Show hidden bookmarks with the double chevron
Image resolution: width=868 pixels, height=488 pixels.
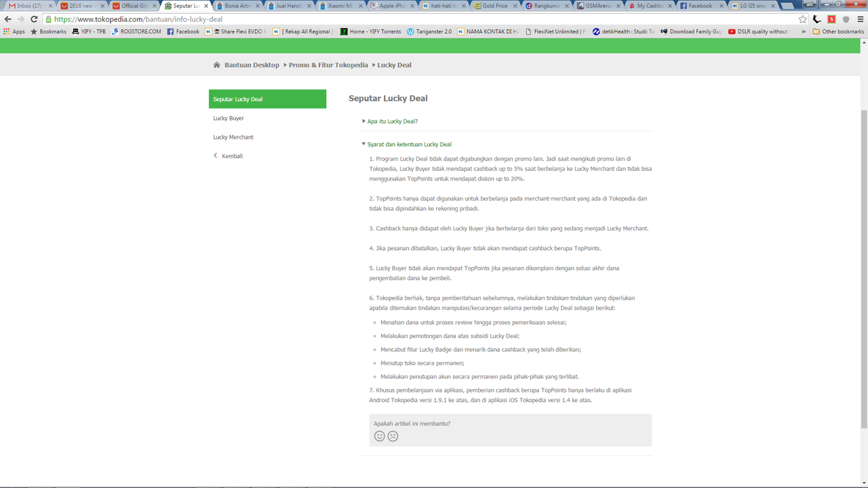(x=804, y=31)
